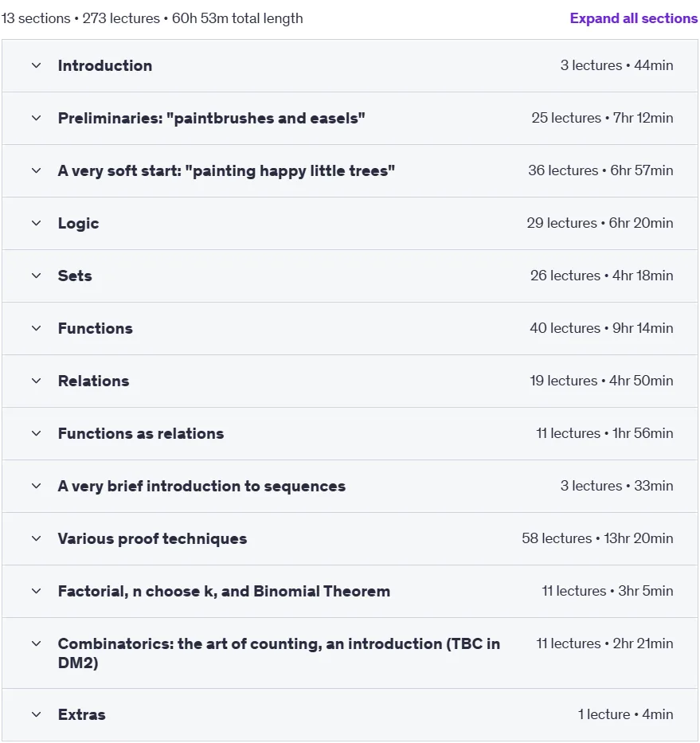Select the Logic section title

pos(78,224)
